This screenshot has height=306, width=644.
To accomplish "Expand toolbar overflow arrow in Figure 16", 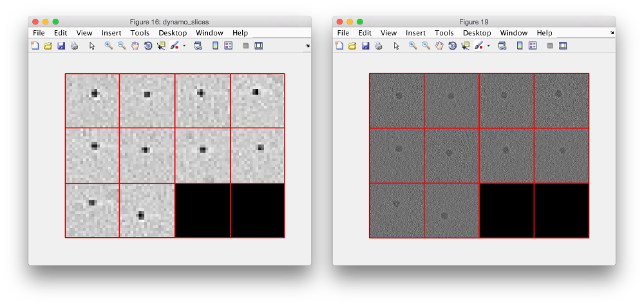I will tap(308, 46).
